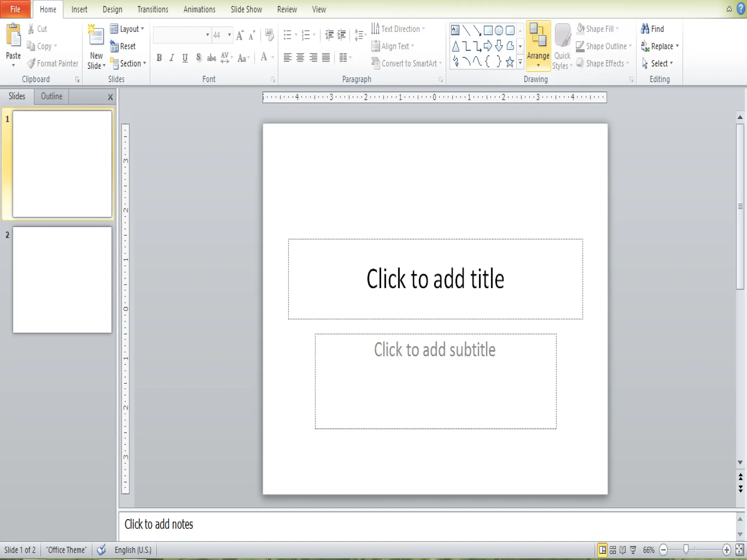This screenshot has width=747, height=560.
Task: Toggle italic formatting
Action: 172,58
